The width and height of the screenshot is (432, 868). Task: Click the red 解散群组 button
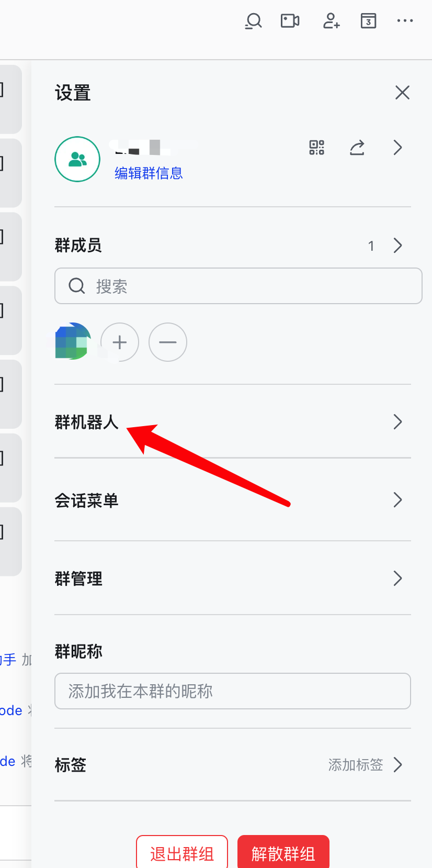pyautogui.click(x=283, y=853)
